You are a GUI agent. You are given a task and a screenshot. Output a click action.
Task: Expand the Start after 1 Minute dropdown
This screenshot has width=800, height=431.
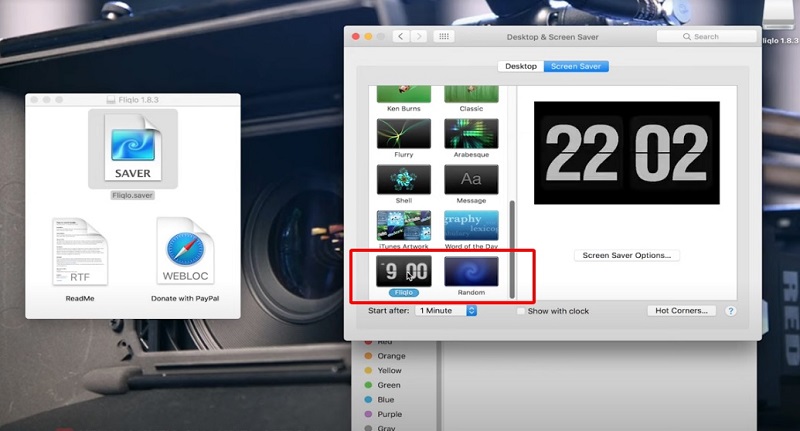pos(446,311)
